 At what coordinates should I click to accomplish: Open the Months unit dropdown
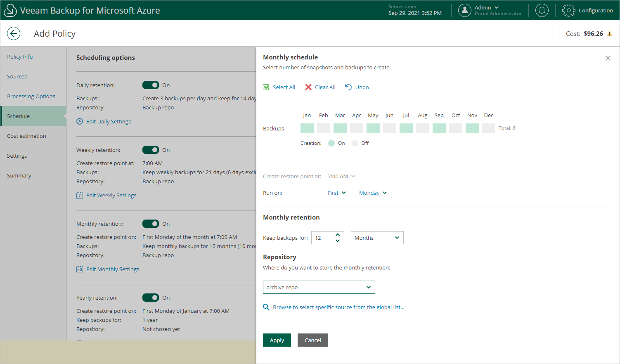pos(377,238)
